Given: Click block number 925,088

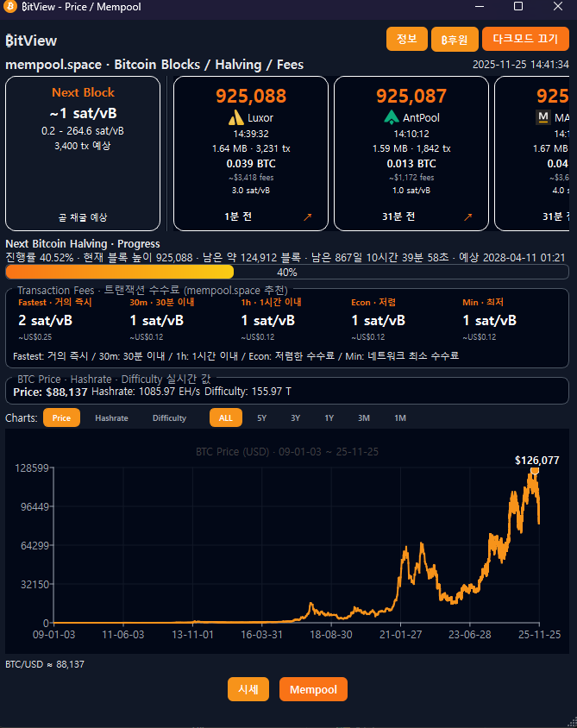Looking at the screenshot, I should pos(251,96).
